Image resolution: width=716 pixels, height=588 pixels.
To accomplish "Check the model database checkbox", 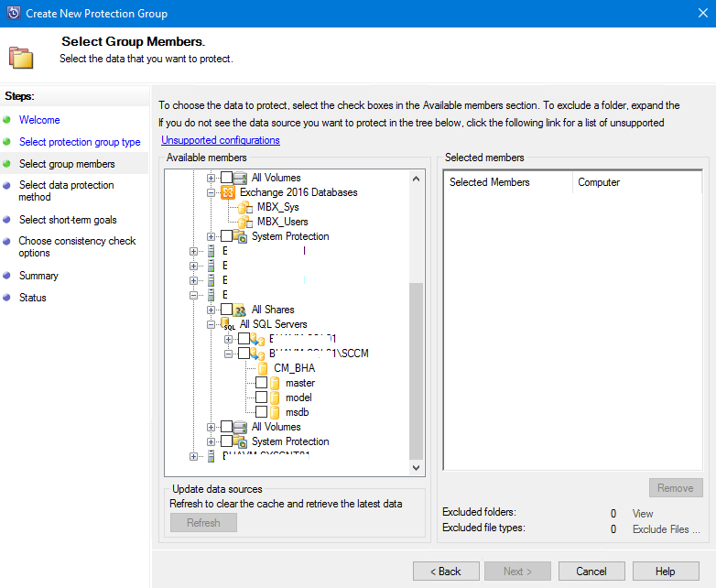I will tap(261, 397).
